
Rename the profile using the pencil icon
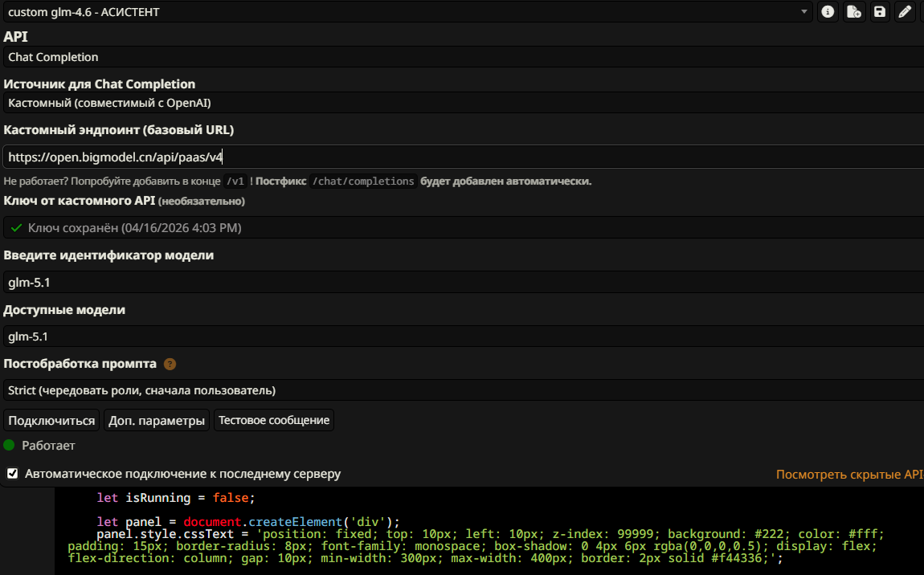(x=906, y=12)
